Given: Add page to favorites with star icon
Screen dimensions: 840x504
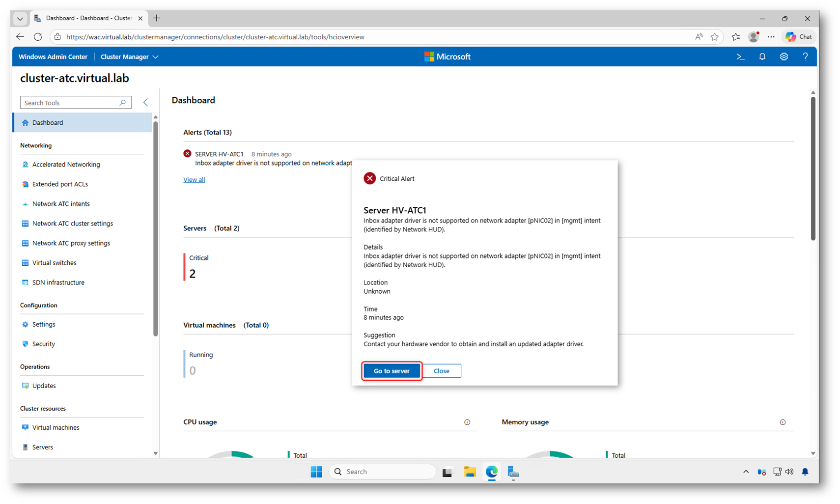Looking at the screenshot, I should 714,37.
